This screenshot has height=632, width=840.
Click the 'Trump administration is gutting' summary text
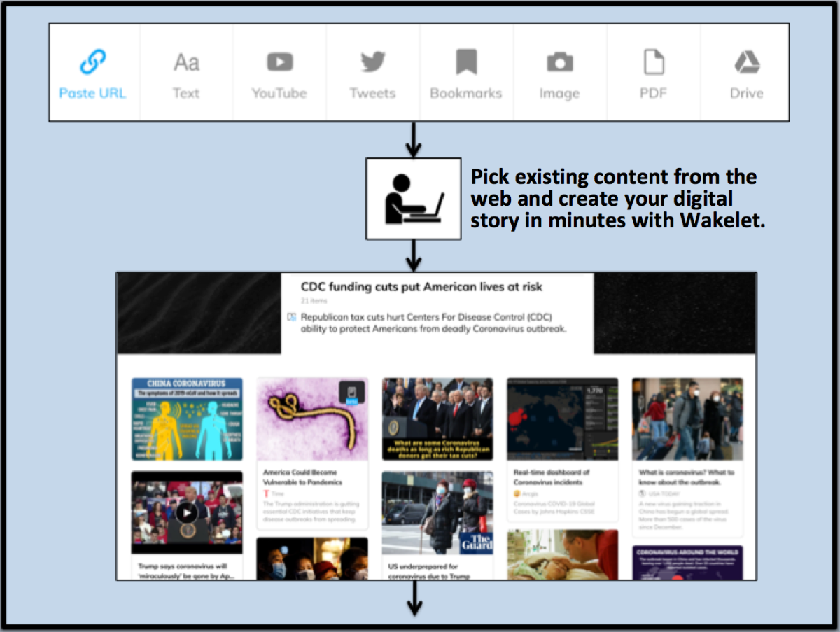[x=313, y=512]
